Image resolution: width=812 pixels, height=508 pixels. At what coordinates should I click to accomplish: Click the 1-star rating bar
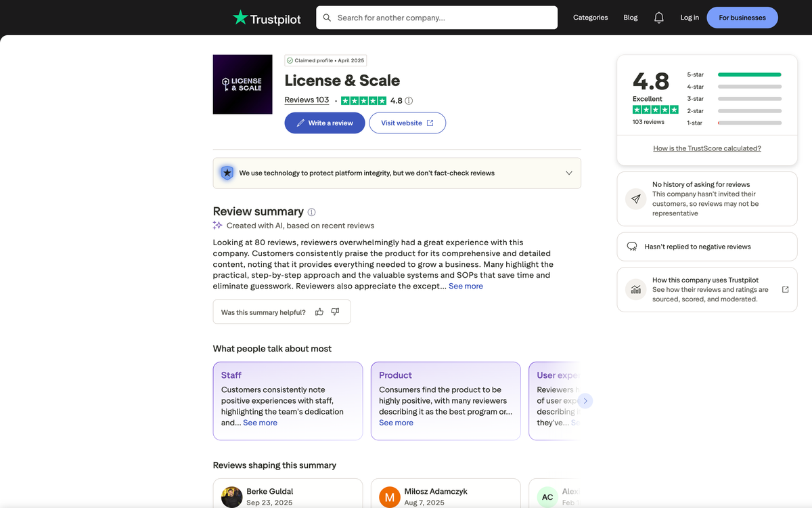750,123
